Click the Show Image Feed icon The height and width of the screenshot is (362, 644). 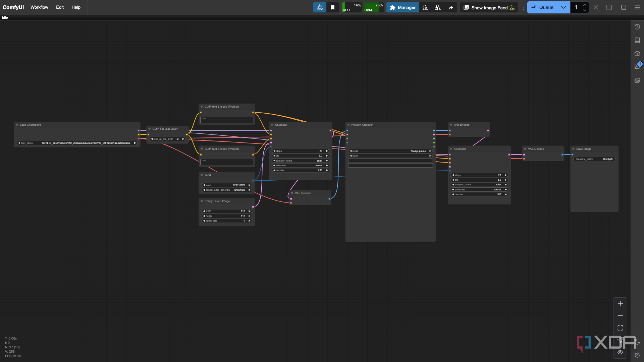click(466, 7)
